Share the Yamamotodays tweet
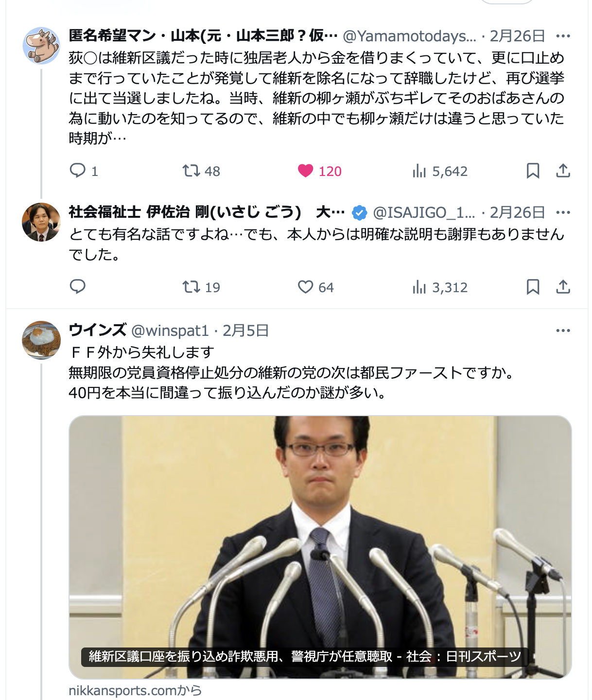The image size is (592, 700). click(x=563, y=171)
